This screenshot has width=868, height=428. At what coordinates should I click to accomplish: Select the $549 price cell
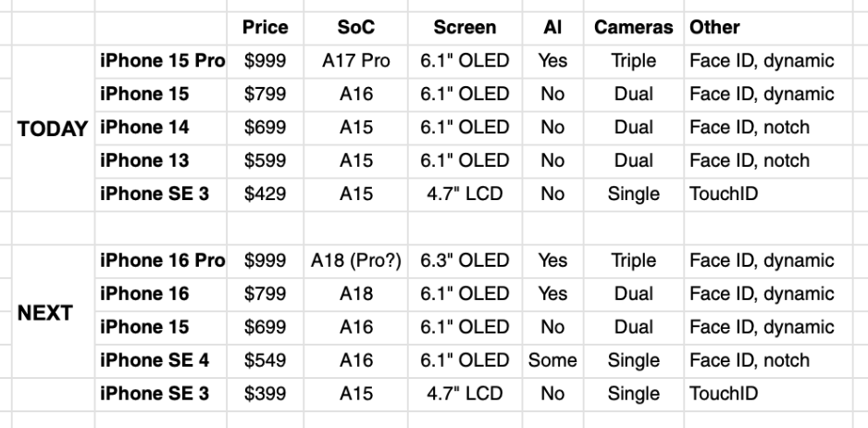264,360
